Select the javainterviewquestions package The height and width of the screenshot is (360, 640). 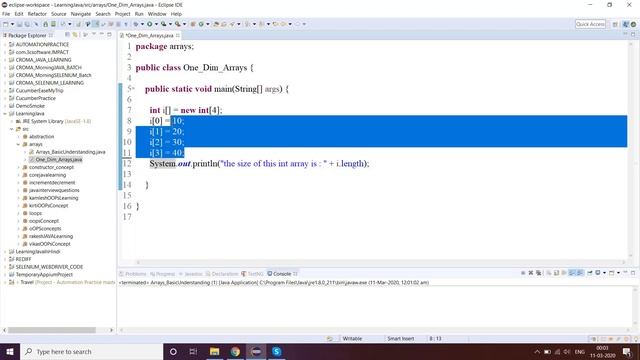[x=54, y=190]
